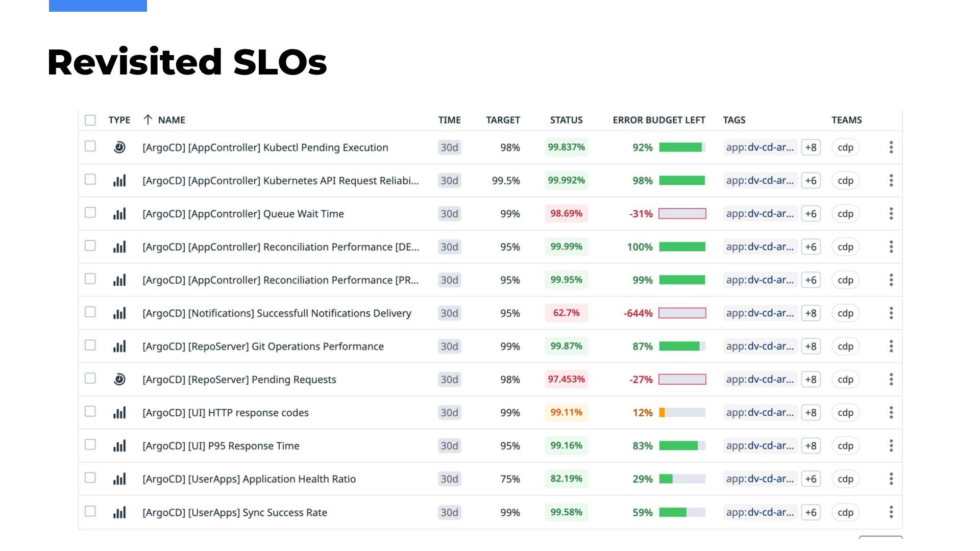Open the Queue Wait Time SLO
The height and width of the screenshot is (551, 980).
click(243, 214)
